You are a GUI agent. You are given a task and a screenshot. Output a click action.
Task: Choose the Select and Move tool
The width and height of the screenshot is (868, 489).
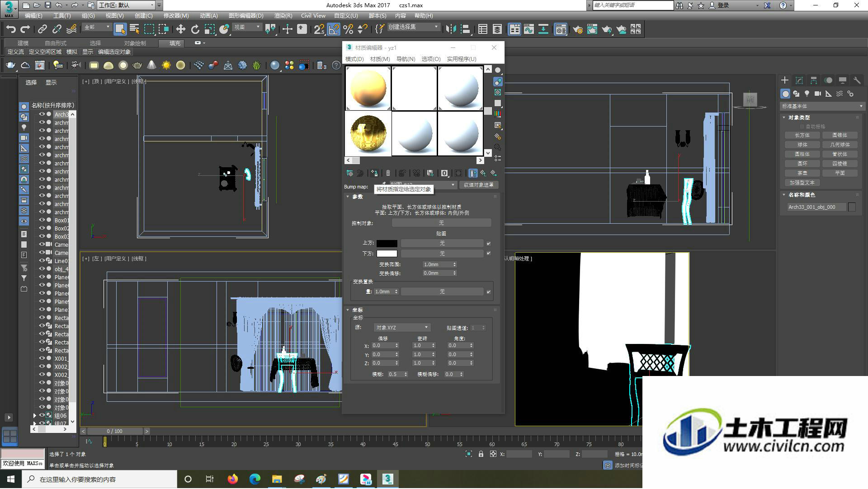click(180, 29)
